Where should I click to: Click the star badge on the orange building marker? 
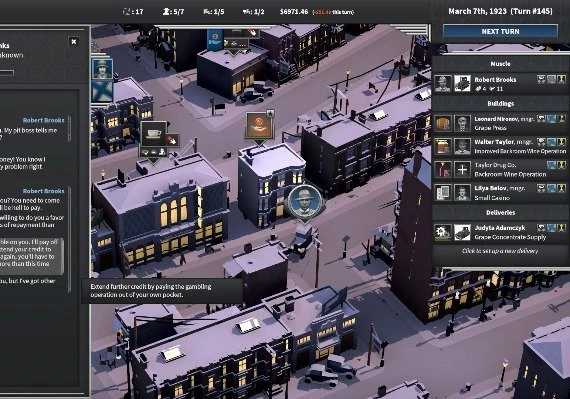click(x=270, y=114)
